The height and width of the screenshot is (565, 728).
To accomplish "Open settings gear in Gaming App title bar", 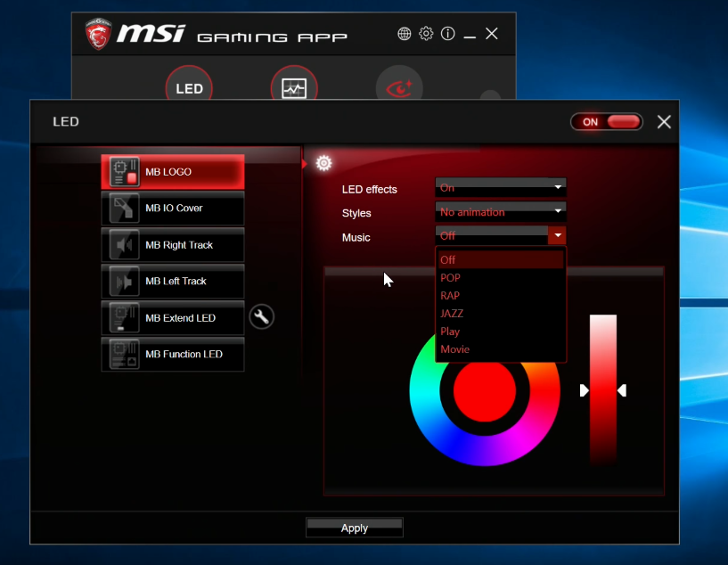I will (426, 34).
